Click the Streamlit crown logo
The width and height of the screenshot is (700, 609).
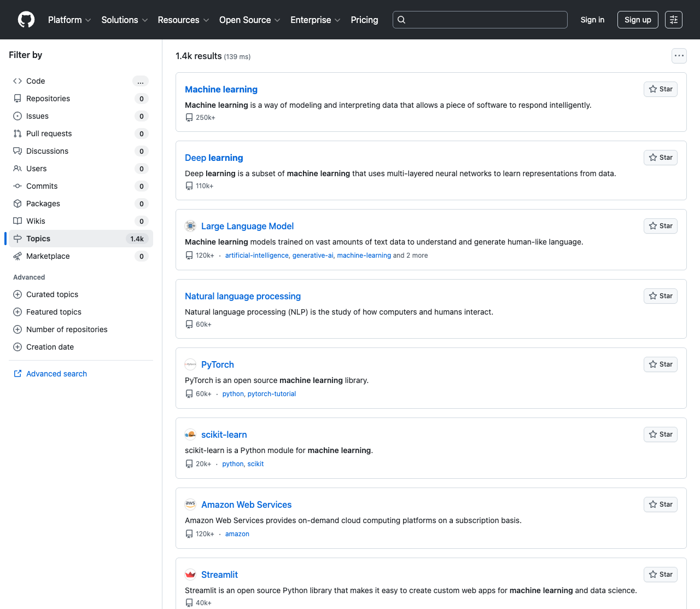coord(190,575)
